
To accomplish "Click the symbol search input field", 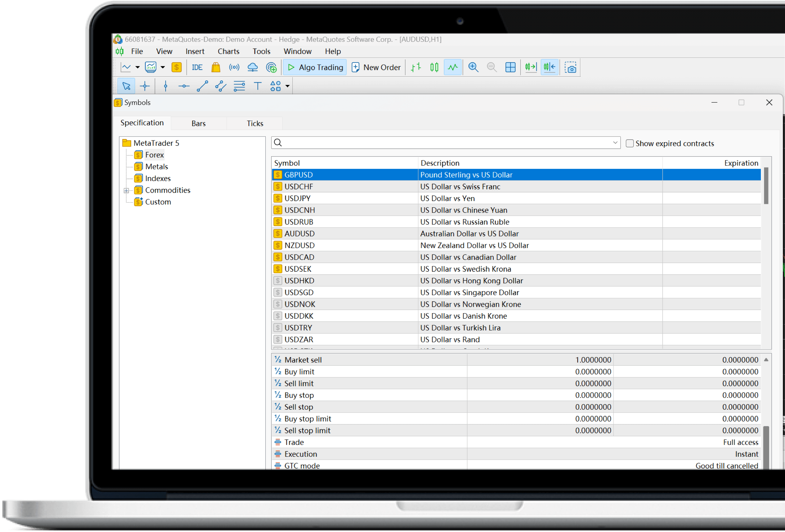I will (x=443, y=143).
